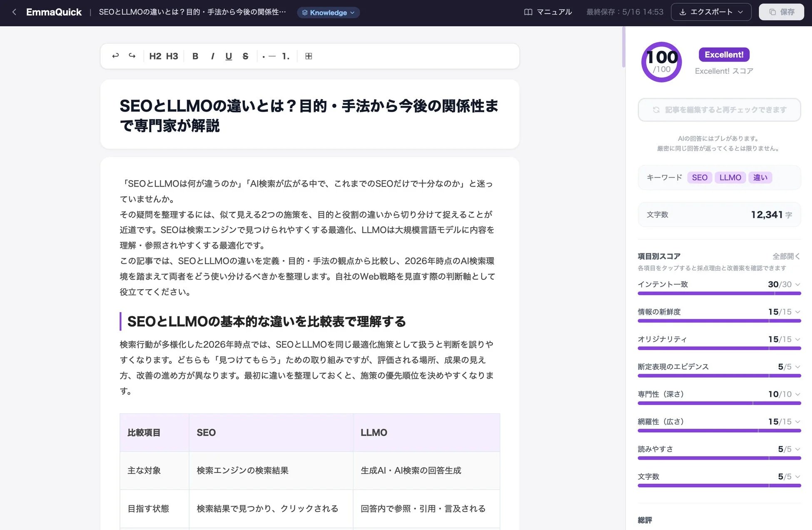This screenshot has height=530, width=812.
Task: Expand the オリジナリティ score row
Action: pyautogui.click(x=719, y=340)
